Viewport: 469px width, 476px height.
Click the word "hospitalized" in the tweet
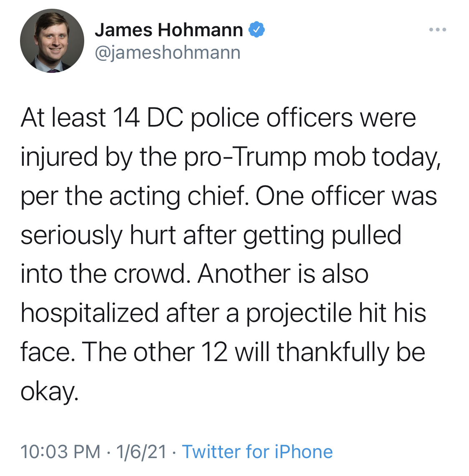(89, 313)
